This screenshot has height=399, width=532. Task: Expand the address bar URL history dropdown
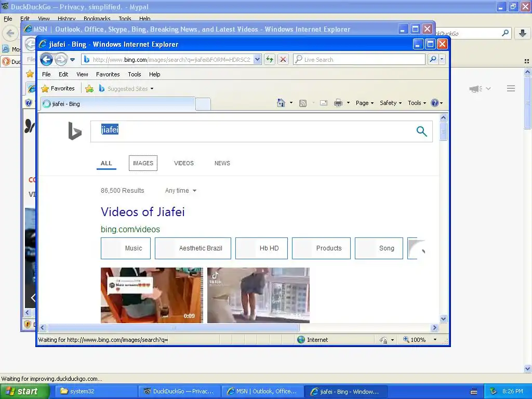click(257, 60)
